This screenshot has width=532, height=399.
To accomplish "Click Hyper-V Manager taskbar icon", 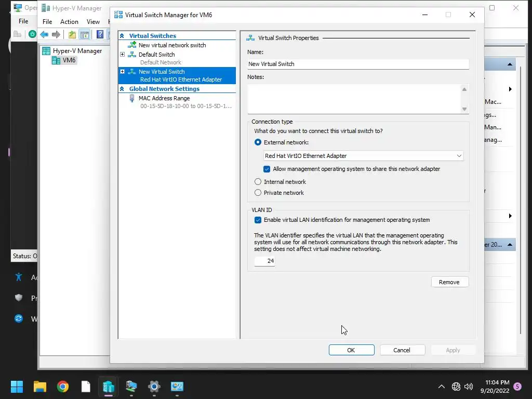I will coord(109,387).
